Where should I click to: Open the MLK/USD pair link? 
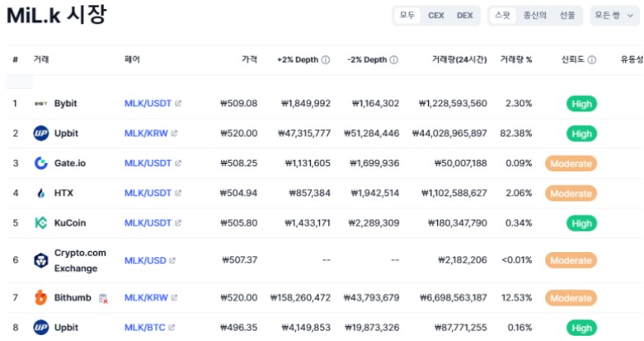[145, 260]
